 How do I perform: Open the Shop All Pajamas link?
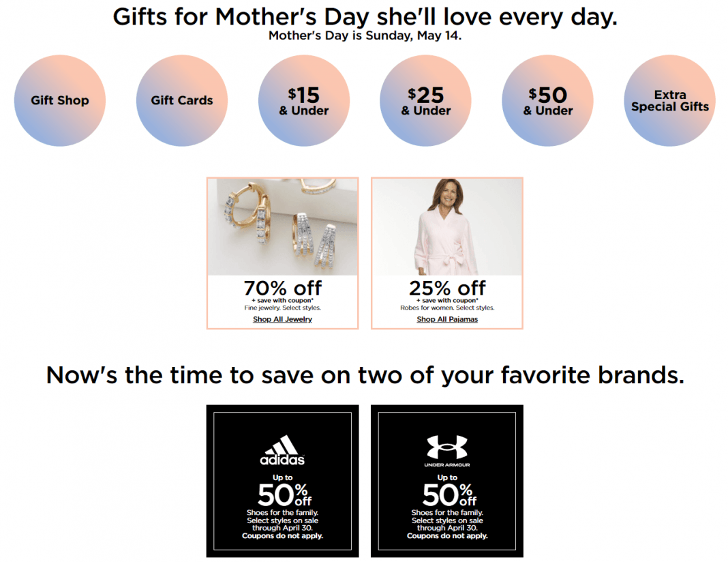[x=446, y=319]
